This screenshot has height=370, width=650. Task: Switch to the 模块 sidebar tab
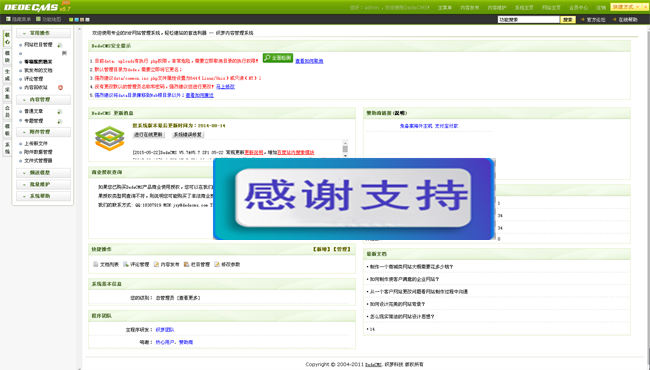point(7,57)
